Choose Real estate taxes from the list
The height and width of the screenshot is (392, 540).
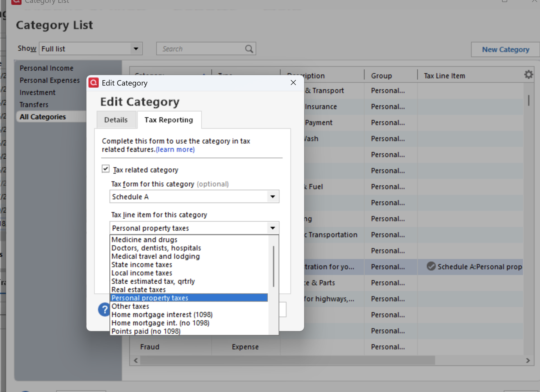(139, 289)
